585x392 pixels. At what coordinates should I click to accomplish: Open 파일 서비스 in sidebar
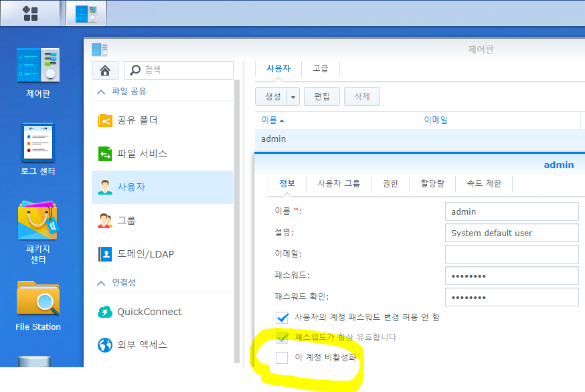pyautogui.click(x=163, y=154)
